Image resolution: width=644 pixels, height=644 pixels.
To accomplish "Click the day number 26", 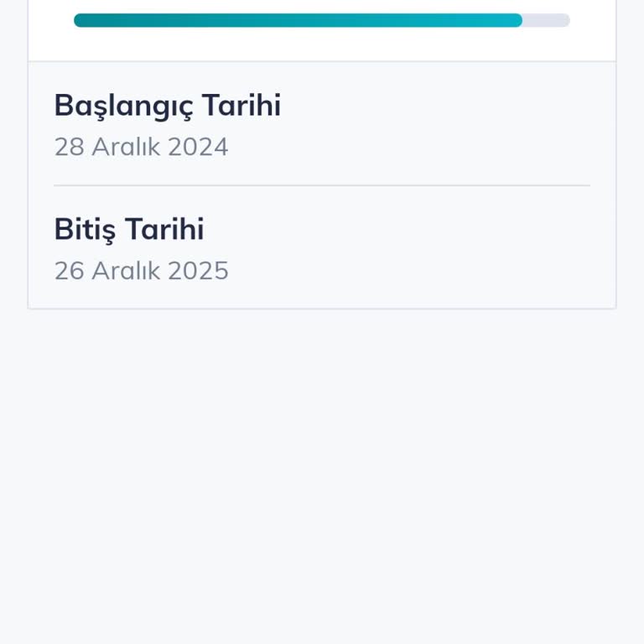I will tap(69, 271).
